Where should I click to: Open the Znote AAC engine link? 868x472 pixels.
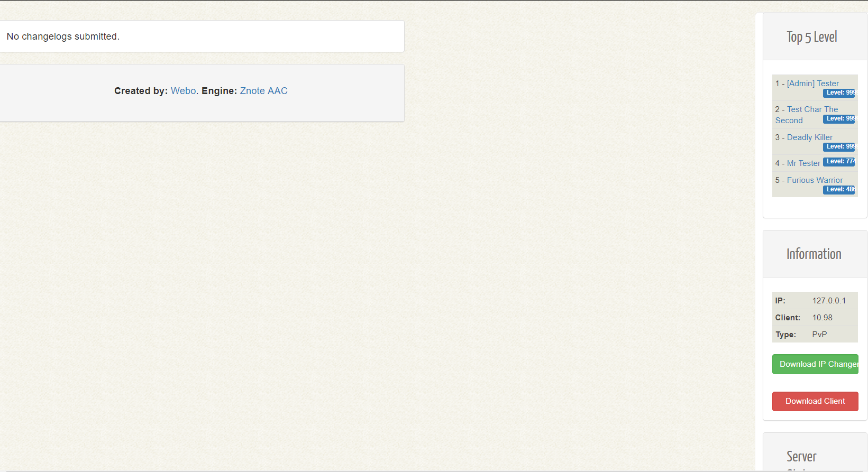[263, 91]
